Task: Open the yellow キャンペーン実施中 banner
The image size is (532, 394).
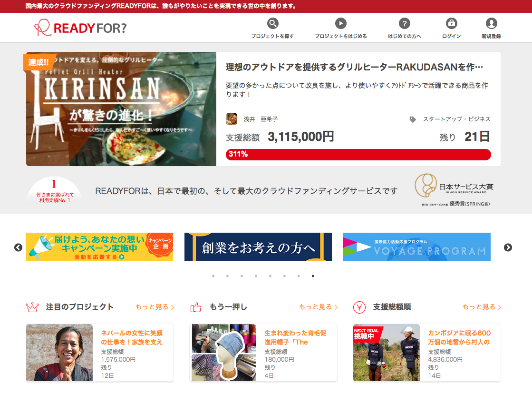Action: point(99,247)
